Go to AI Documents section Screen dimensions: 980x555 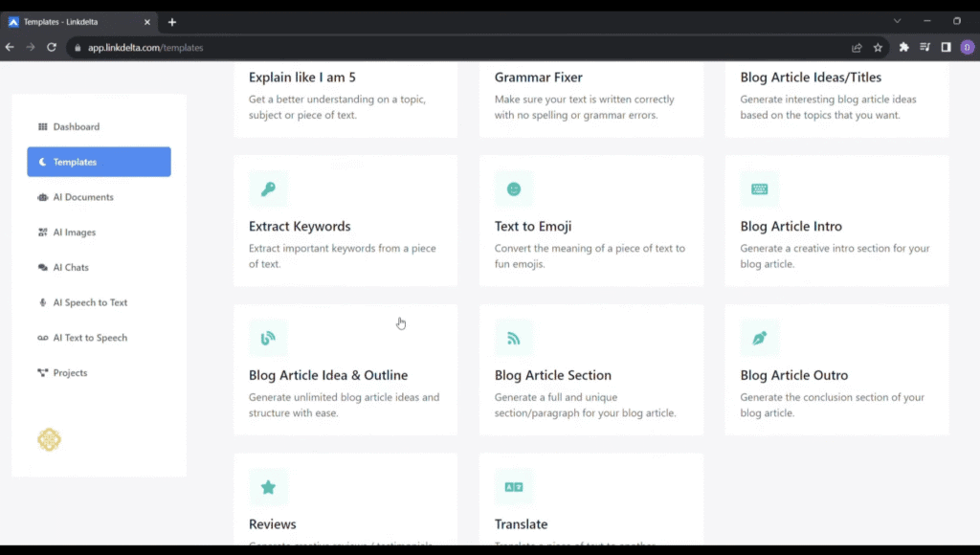pos(82,197)
